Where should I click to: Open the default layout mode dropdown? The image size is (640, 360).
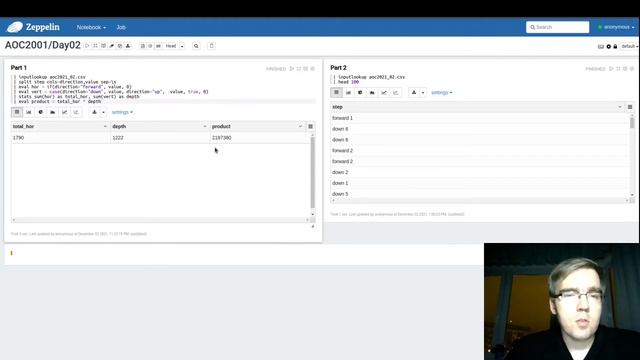[x=629, y=47]
